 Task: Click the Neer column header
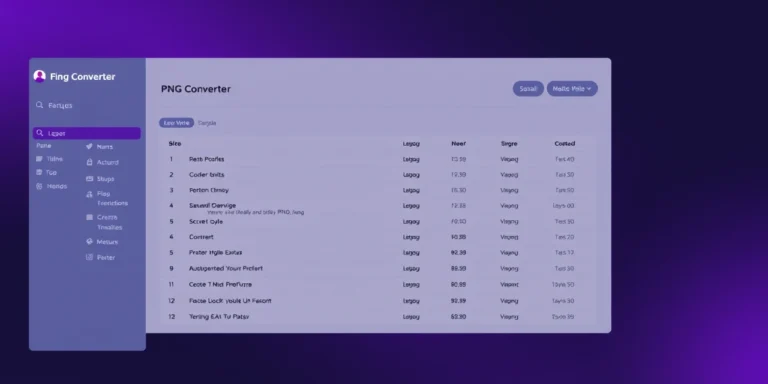point(458,144)
